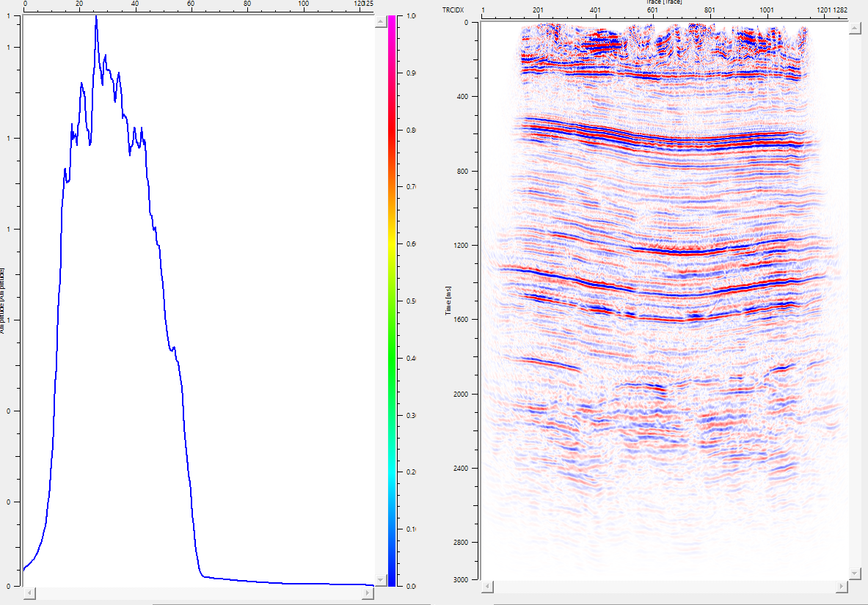This screenshot has width=868, height=605.
Task: Click the Time [ms] axis label
Action: point(448,301)
